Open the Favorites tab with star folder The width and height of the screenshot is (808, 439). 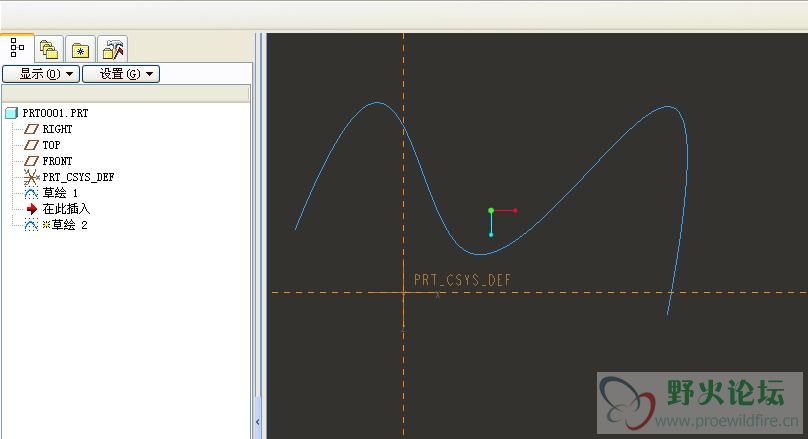[x=80, y=50]
